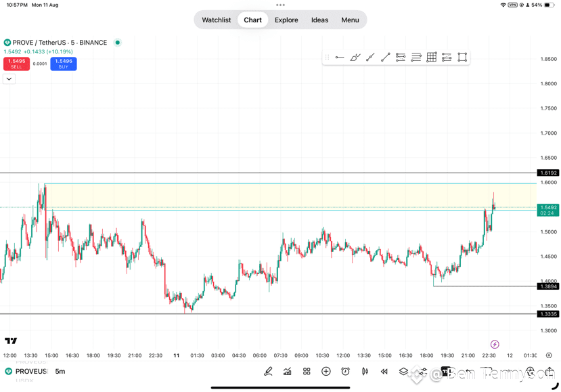Select the Fibonacci retracement tool icon
561x392 pixels.
[x=401, y=58]
